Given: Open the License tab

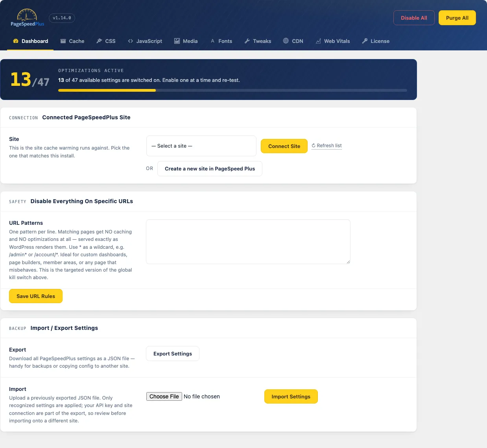Looking at the screenshot, I should pyautogui.click(x=376, y=41).
